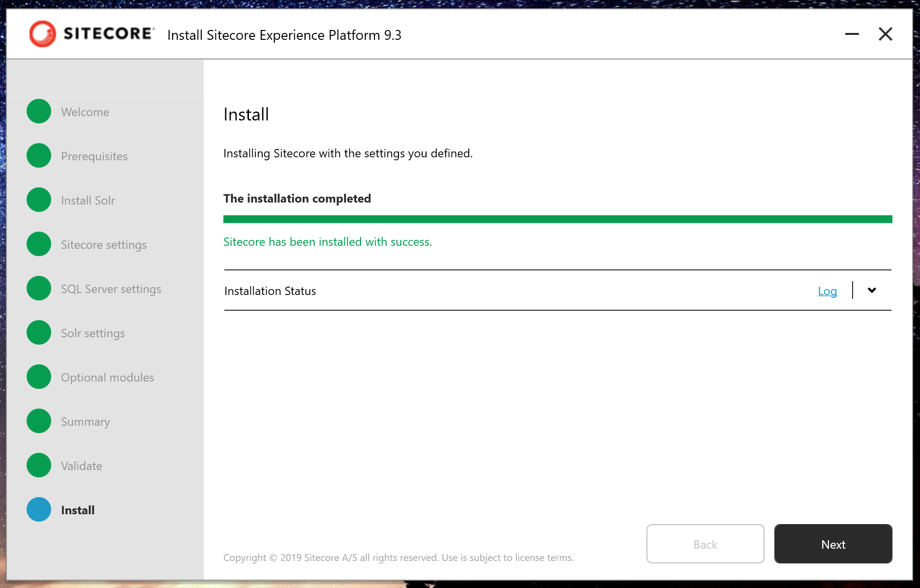Click the green Sitecore settings step circle
Screen dimensions: 920x588
[x=39, y=244]
